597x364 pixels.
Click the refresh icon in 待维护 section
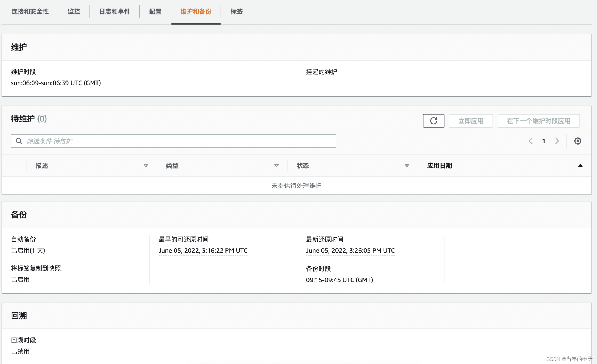[x=433, y=121]
